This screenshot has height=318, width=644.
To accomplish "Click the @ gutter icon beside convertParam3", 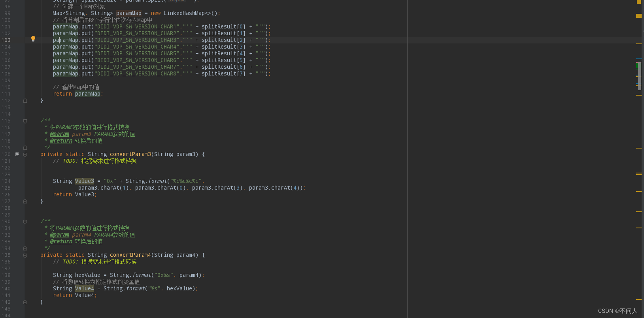I will (17, 154).
